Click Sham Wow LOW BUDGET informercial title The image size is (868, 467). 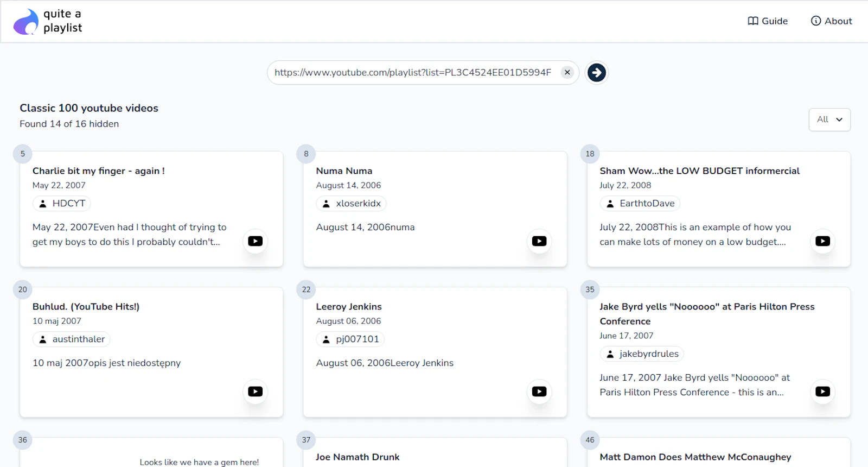click(699, 171)
